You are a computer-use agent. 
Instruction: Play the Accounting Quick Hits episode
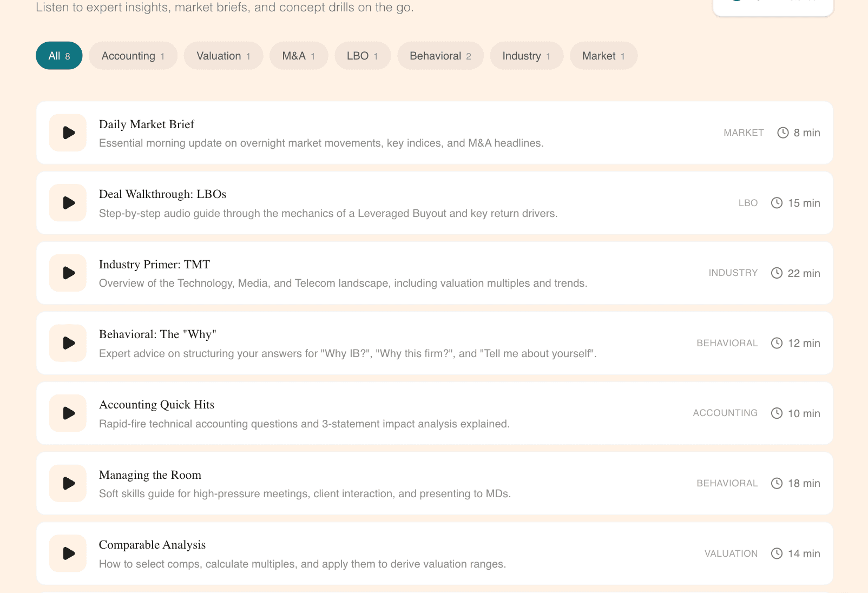click(68, 413)
